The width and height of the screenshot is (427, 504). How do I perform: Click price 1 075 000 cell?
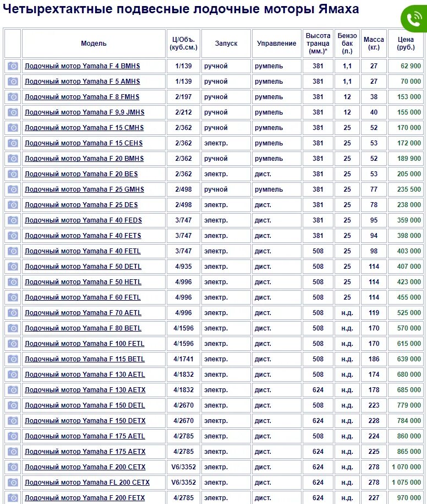tap(406, 483)
